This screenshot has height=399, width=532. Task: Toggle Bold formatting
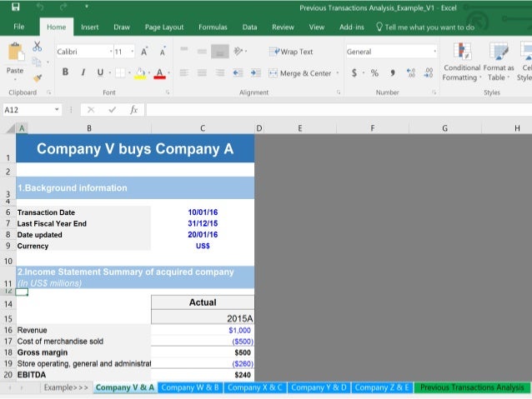[65, 73]
